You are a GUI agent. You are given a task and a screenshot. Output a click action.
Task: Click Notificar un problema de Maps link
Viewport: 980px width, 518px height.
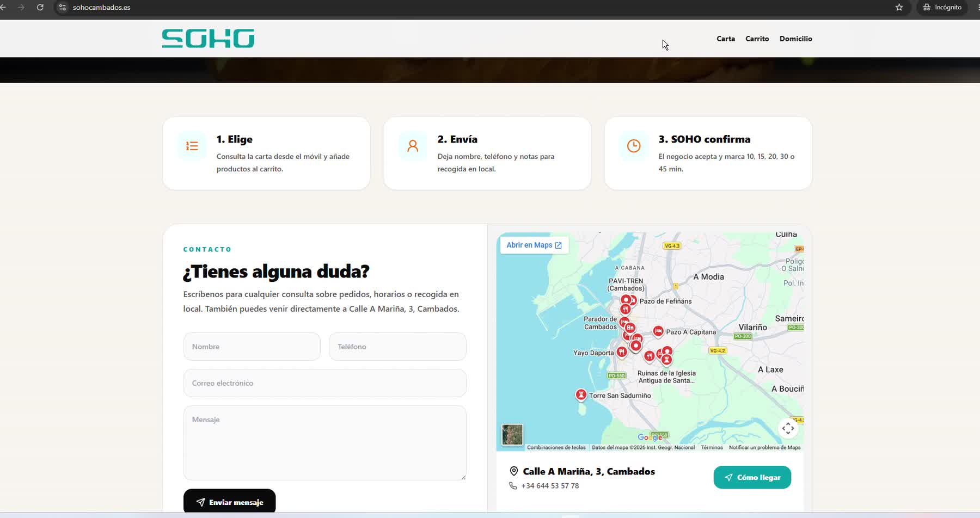tap(765, 447)
